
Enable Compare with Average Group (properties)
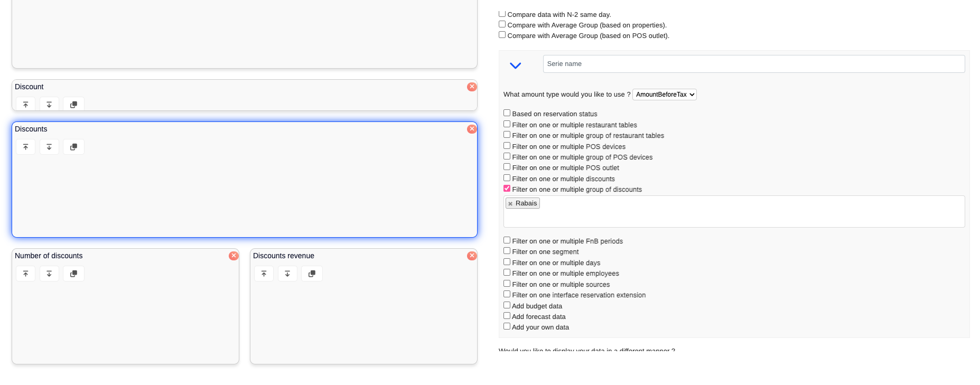pyautogui.click(x=502, y=24)
